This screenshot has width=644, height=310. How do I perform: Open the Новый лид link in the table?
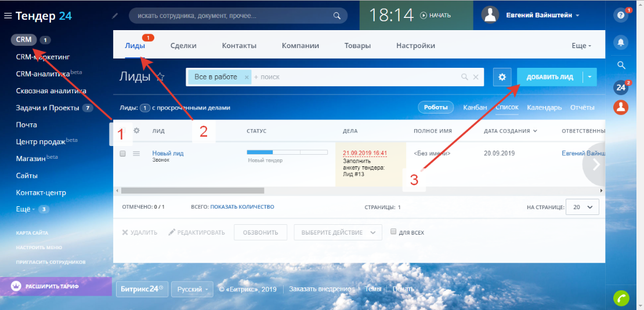pyautogui.click(x=168, y=154)
